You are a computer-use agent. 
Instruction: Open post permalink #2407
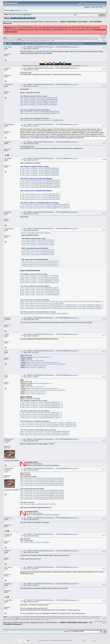tap(104, 213)
